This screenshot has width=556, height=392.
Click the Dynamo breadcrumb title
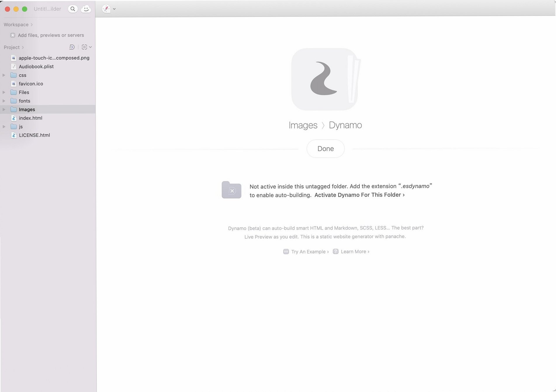345,125
